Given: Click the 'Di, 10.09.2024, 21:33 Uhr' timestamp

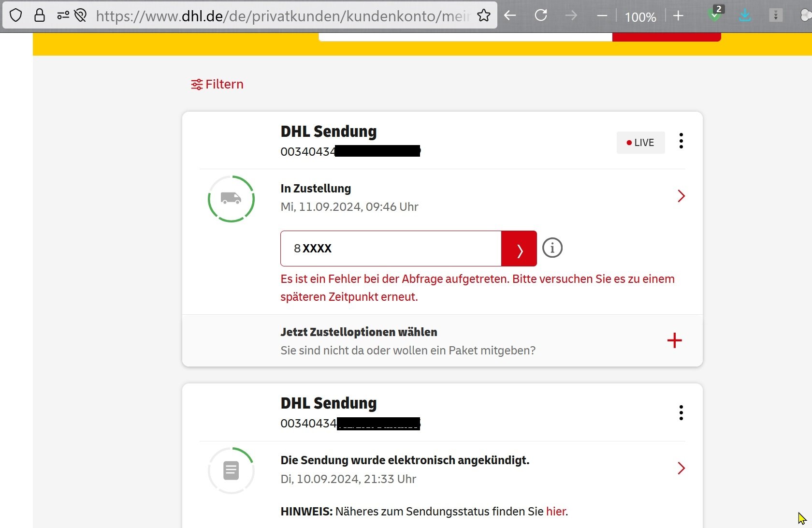Looking at the screenshot, I should pos(348,479).
